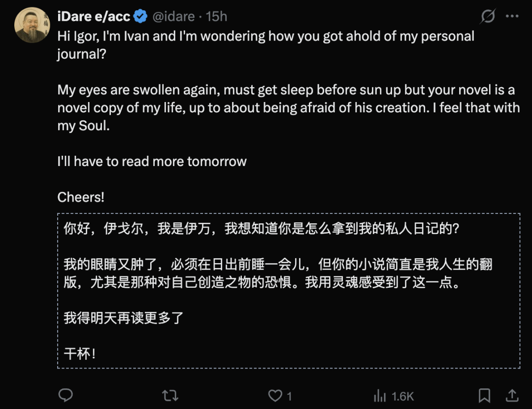The width and height of the screenshot is (532, 409).
Task: Click the blue verified badge
Action: coord(141,17)
